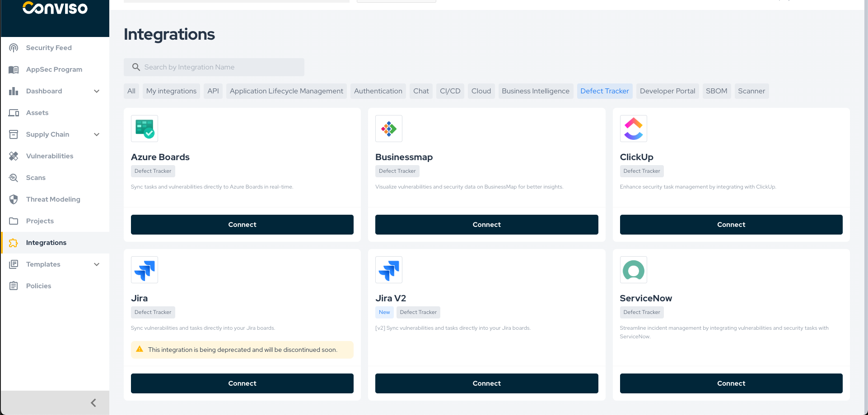Expand the Templates menu
Image resolution: width=868 pixels, height=415 pixels.
(96, 264)
